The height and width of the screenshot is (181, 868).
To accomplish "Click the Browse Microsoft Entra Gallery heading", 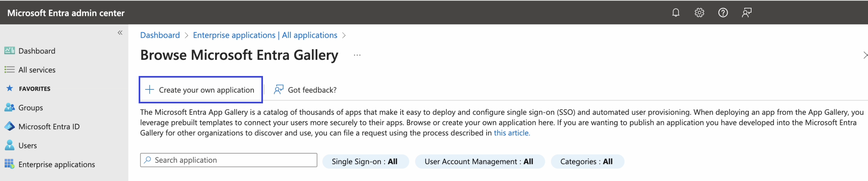I will click(x=239, y=55).
